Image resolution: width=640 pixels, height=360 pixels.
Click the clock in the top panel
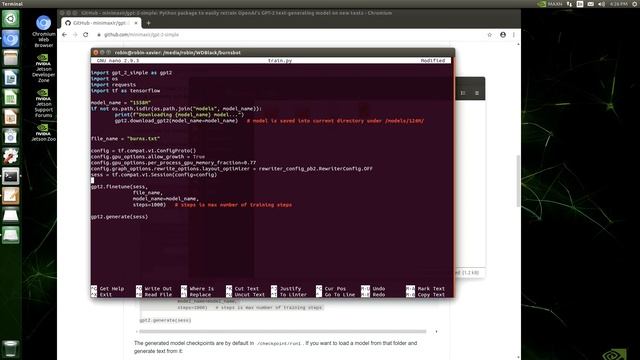tap(619, 4)
